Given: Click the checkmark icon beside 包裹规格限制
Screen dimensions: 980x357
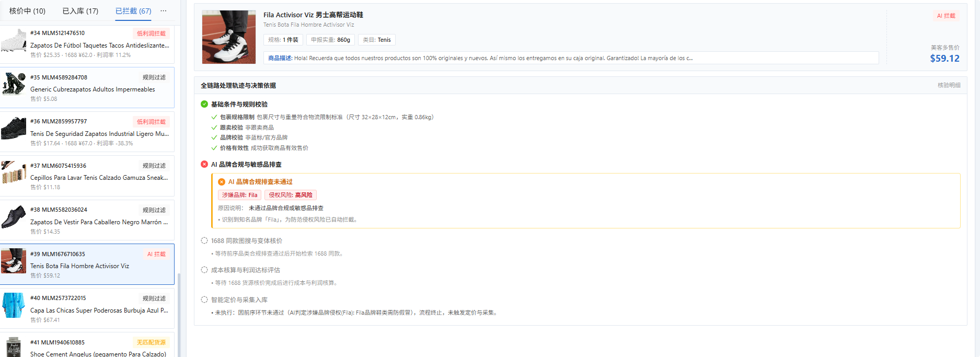Looking at the screenshot, I should point(214,117).
